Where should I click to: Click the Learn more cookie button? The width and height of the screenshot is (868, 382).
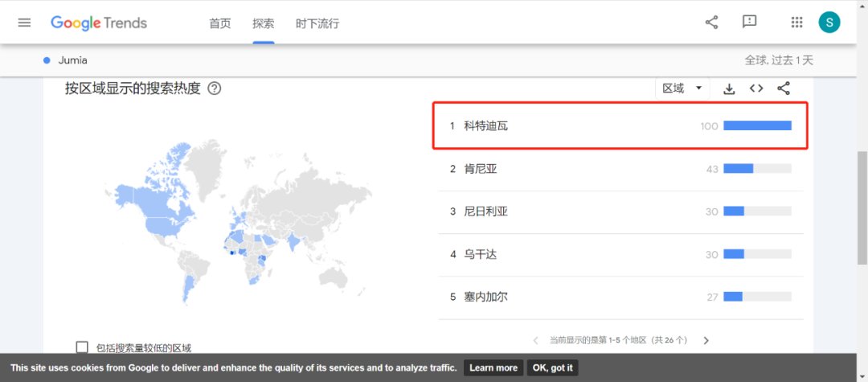pyautogui.click(x=493, y=368)
